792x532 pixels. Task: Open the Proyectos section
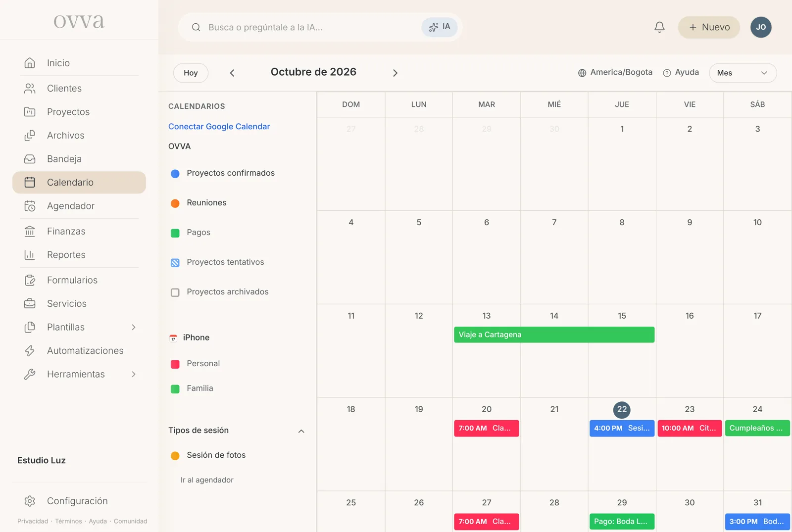point(79,112)
